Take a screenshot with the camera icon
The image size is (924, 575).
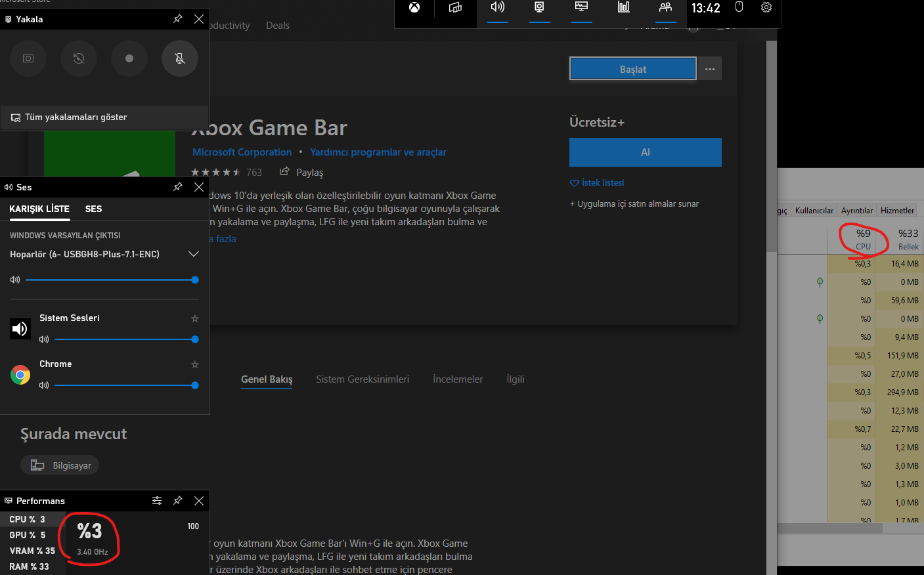coord(28,58)
